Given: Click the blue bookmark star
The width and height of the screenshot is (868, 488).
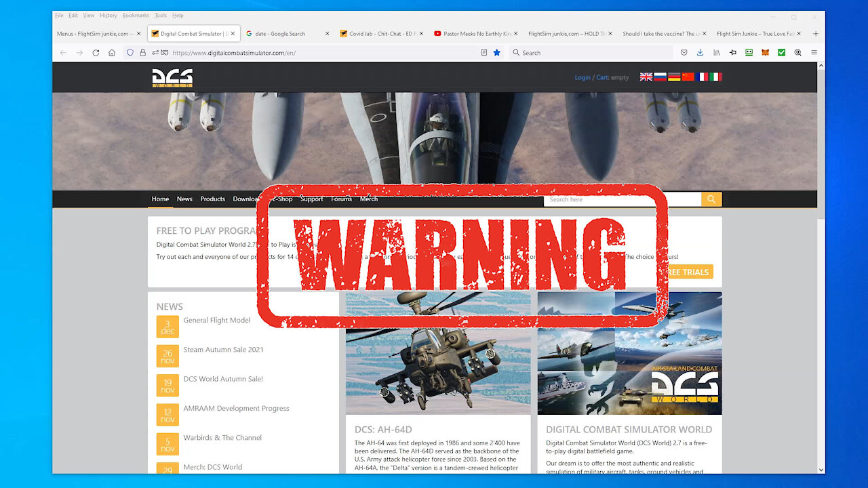Looking at the screenshot, I should (x=497, y=53).
